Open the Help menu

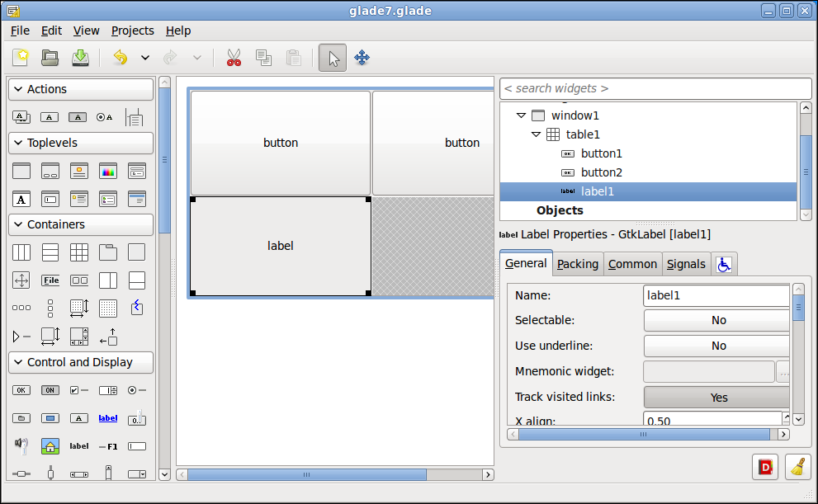[x=178, y=31]
